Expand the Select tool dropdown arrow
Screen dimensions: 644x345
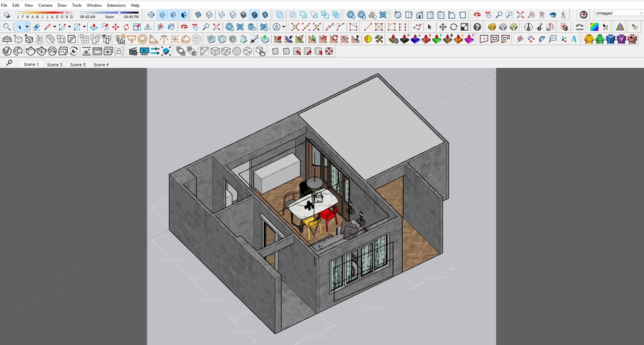tap(27, 27)
